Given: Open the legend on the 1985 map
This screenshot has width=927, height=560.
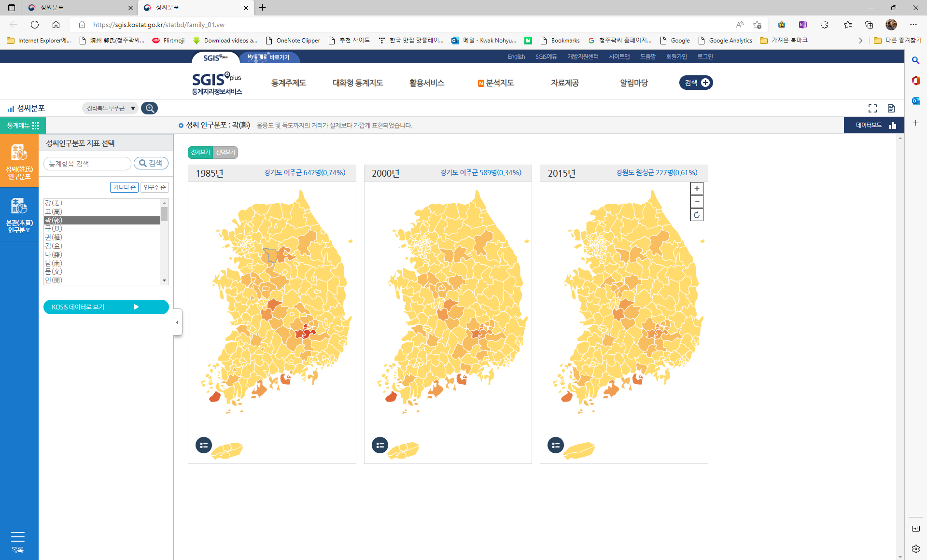Looking at the screenshot, I should click(203, 445).
